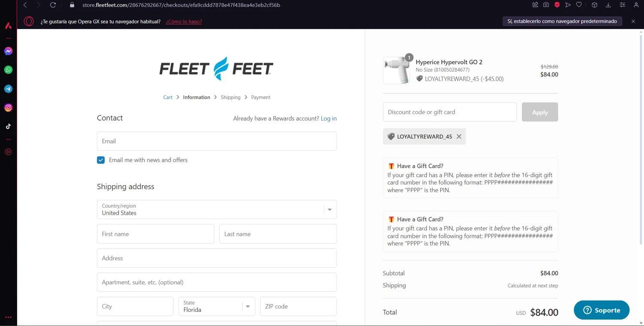
Task: Go to Cart in the breadcrumb
Action: 168,97
